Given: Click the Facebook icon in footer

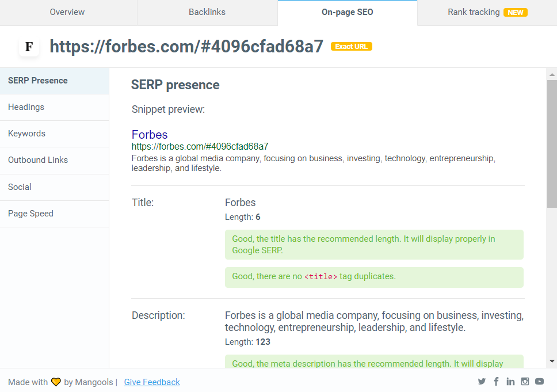Looking at the screenshot, I should pos(496,382).
